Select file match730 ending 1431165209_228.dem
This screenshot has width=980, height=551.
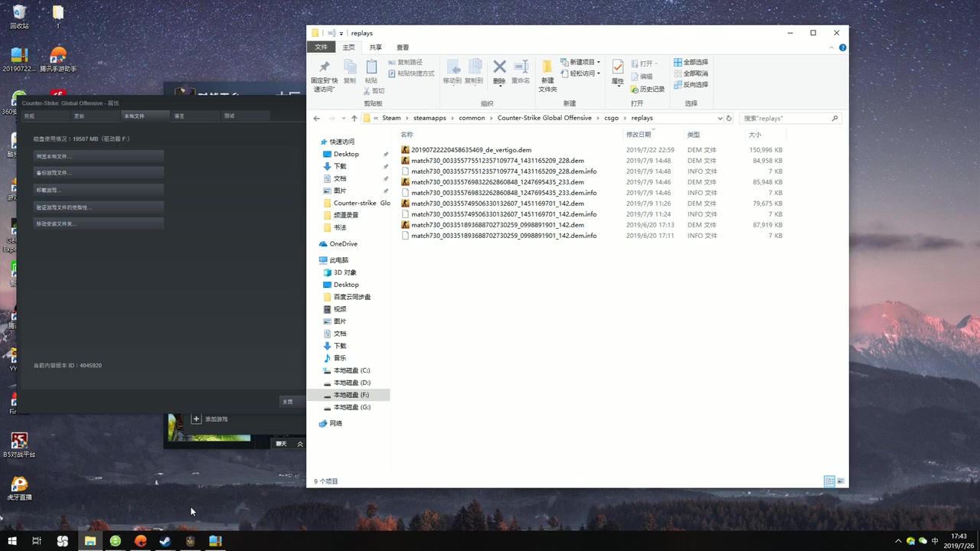(x=498, y=161)
